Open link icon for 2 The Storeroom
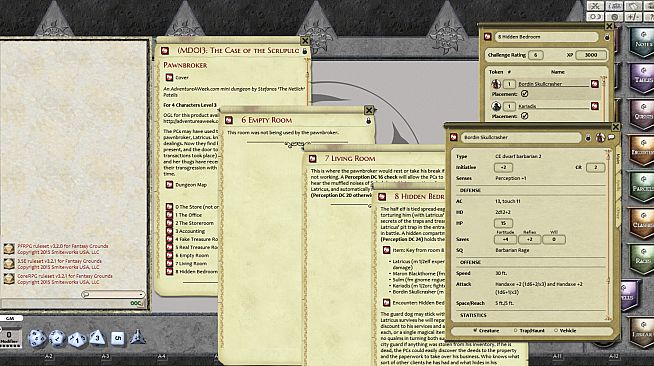 [x=169, y=223]
